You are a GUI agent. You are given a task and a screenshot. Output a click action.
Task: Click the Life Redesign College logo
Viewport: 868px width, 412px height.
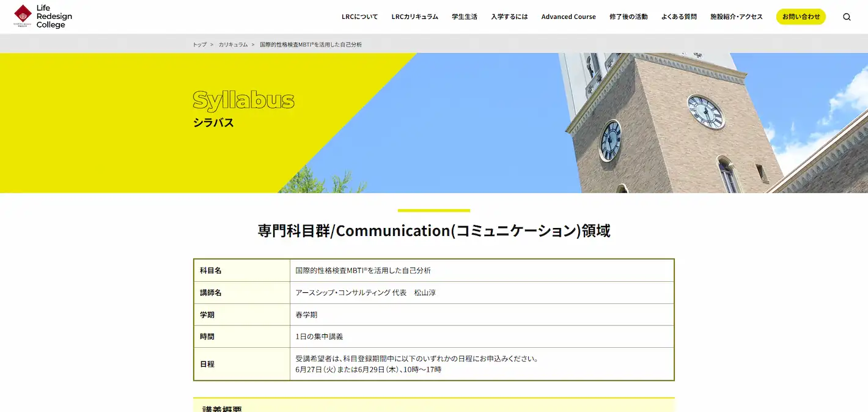click(43, 17)
